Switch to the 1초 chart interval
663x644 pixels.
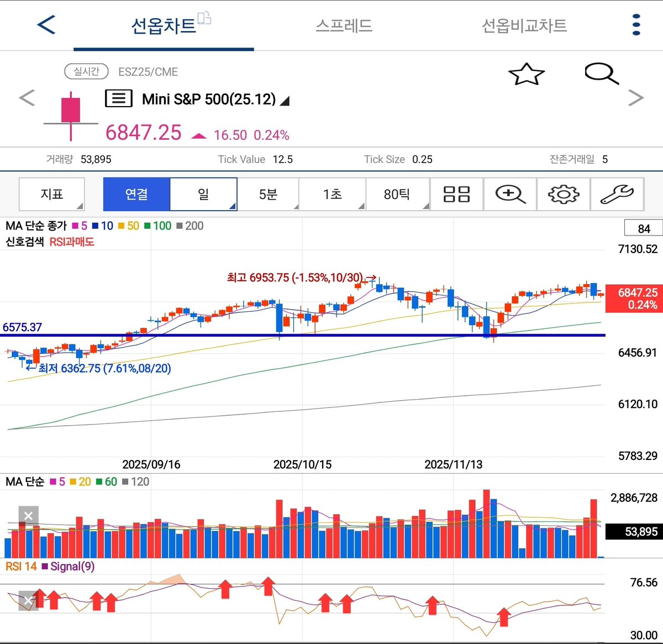tap(332, 194)
